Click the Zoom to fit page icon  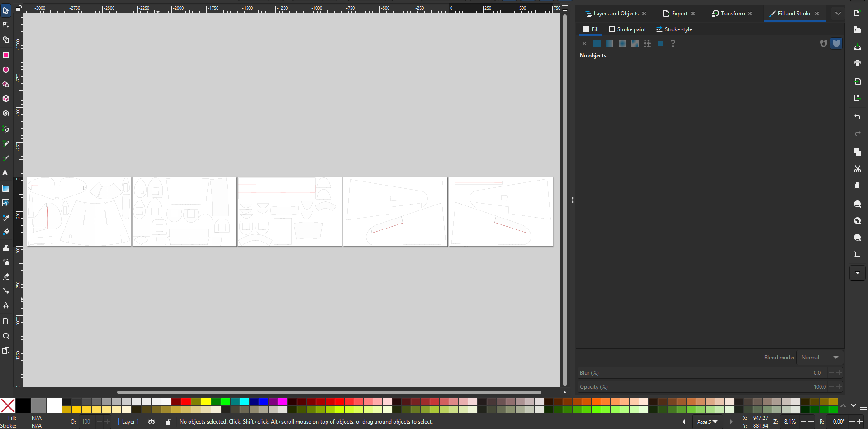[x=857, y=238]
